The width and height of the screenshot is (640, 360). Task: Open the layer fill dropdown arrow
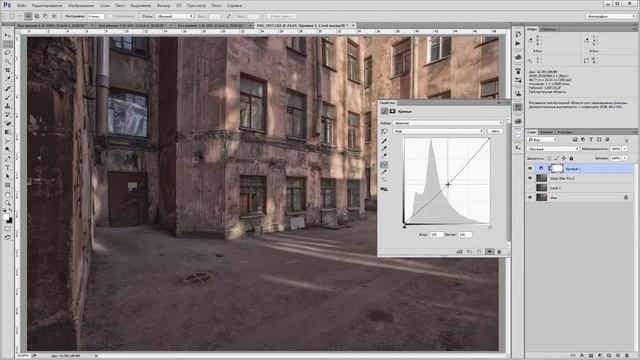coord(625,158)
